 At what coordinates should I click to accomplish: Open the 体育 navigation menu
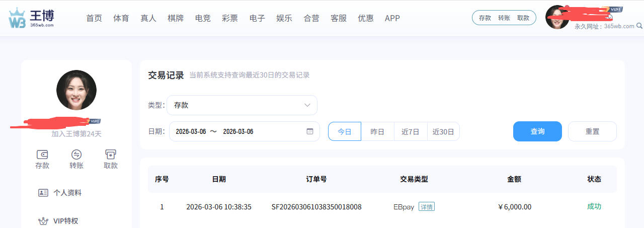tap(121, 18)
